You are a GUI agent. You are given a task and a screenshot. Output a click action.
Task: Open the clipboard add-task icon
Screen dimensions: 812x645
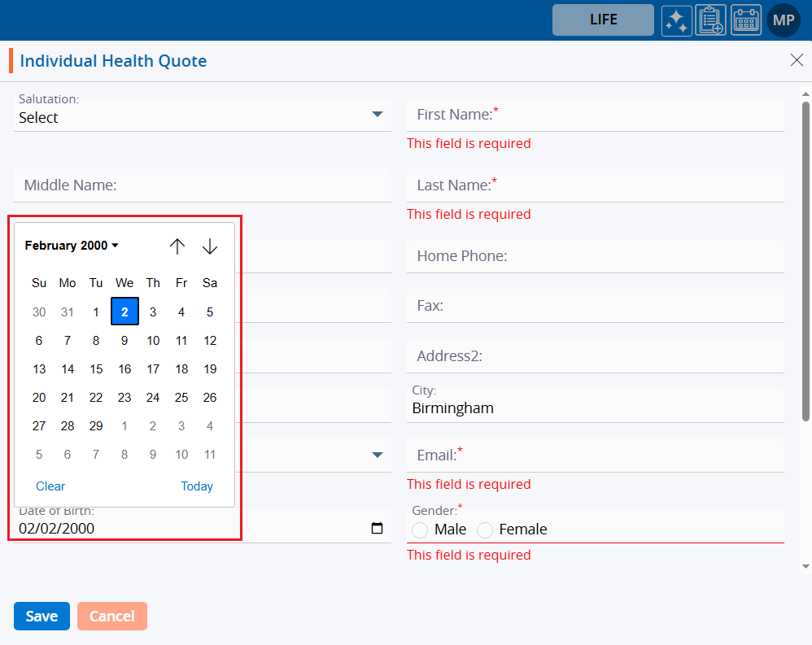coord(710,20)
